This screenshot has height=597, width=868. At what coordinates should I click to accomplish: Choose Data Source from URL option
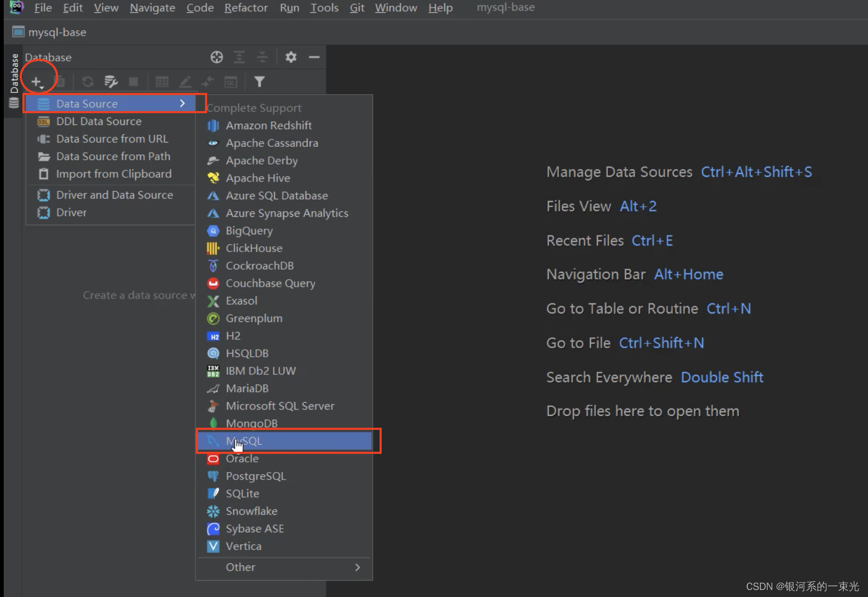[111, 139]
